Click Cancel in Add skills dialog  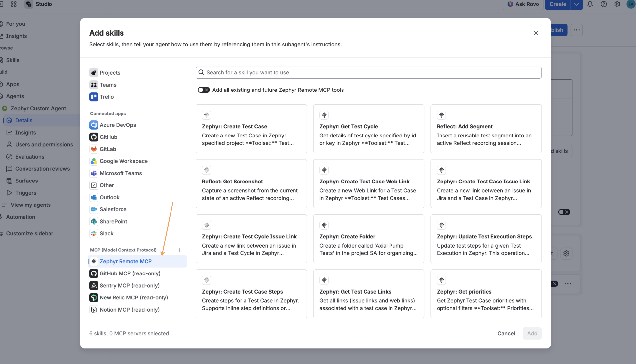(506, 333)
